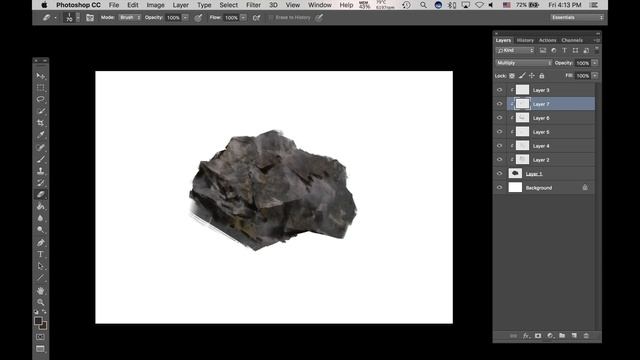This screenshot has width=640, height=360.
Task: Hide Layer 4 visibility eye
Action: tap(500, 145)
